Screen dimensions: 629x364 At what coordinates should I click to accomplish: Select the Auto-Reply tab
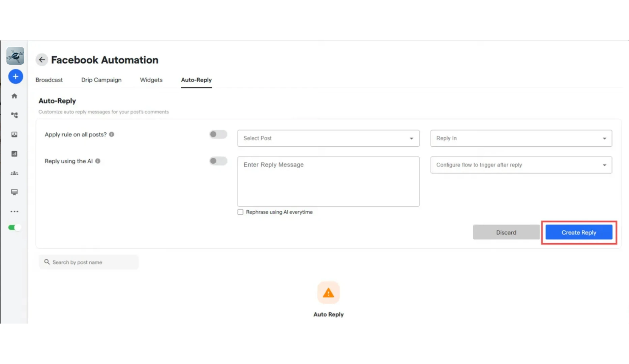point(196,80)
